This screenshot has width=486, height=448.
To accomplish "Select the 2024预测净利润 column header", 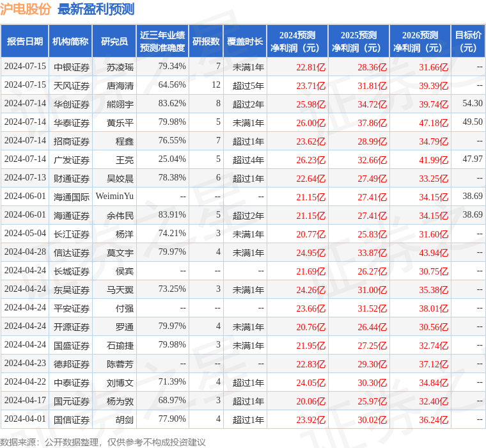I will 297,41.
